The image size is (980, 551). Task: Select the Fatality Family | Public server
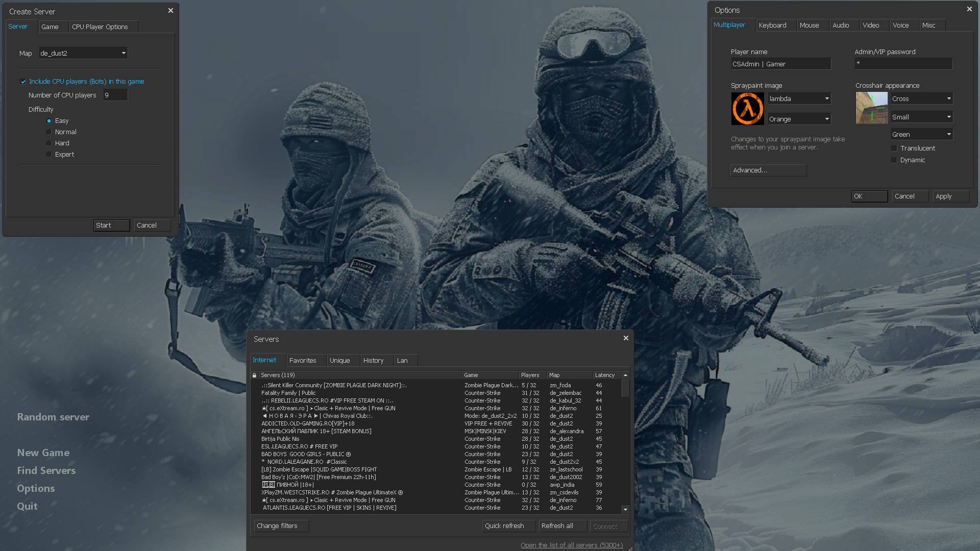435,393
